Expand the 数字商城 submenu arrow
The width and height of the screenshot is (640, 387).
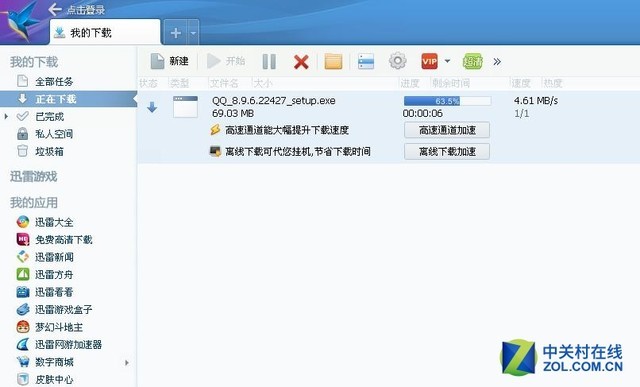tap(127, 363)
